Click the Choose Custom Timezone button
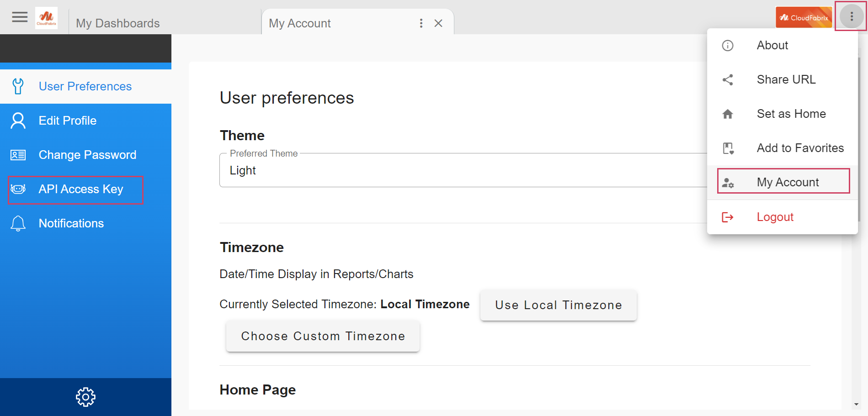The width and height of the screenshot is (868, 416). pos(323,336)
